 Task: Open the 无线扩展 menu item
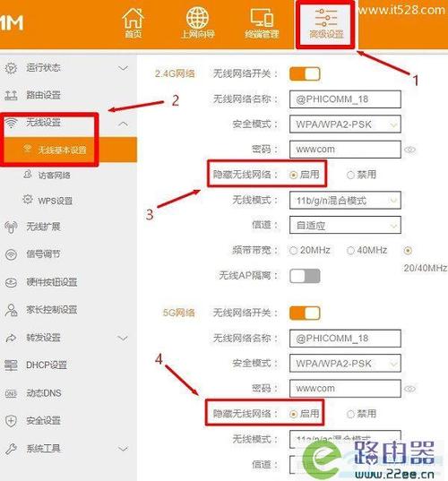tap(43, 227)
